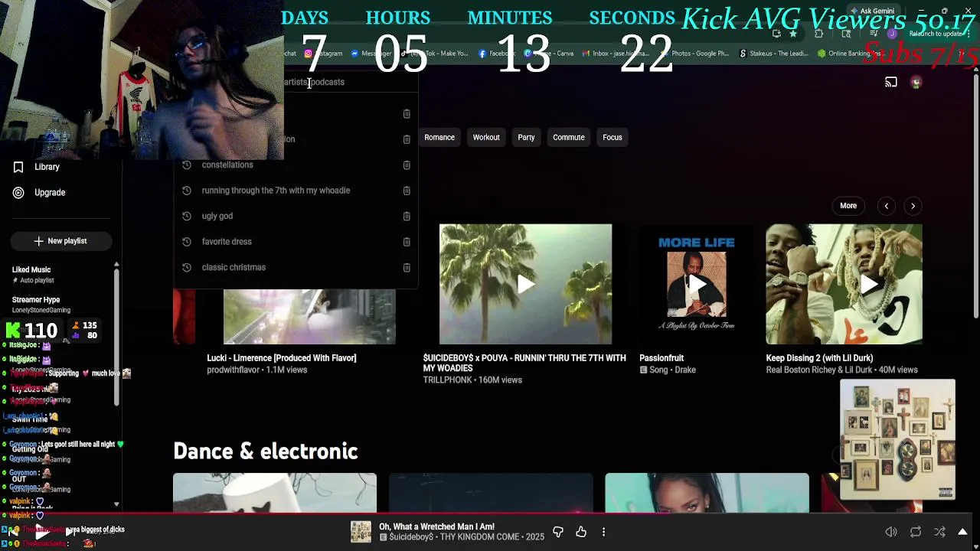Open Stake.us bookmark

tap(773, 54)
